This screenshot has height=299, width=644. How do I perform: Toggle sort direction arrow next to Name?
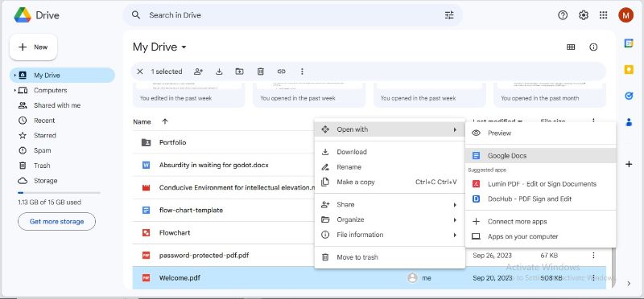[165, 121]
